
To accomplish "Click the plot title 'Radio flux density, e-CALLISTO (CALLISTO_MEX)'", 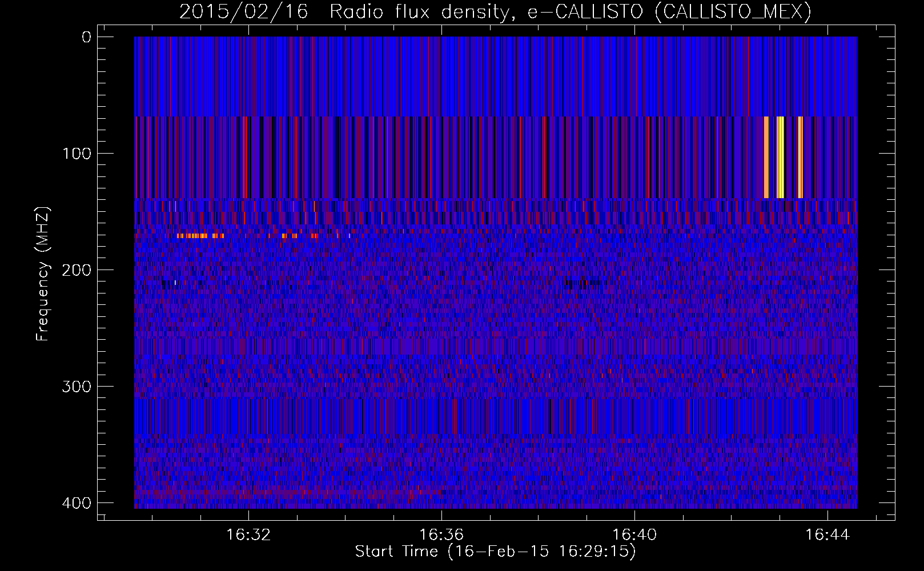I will (x=571, y=11).
